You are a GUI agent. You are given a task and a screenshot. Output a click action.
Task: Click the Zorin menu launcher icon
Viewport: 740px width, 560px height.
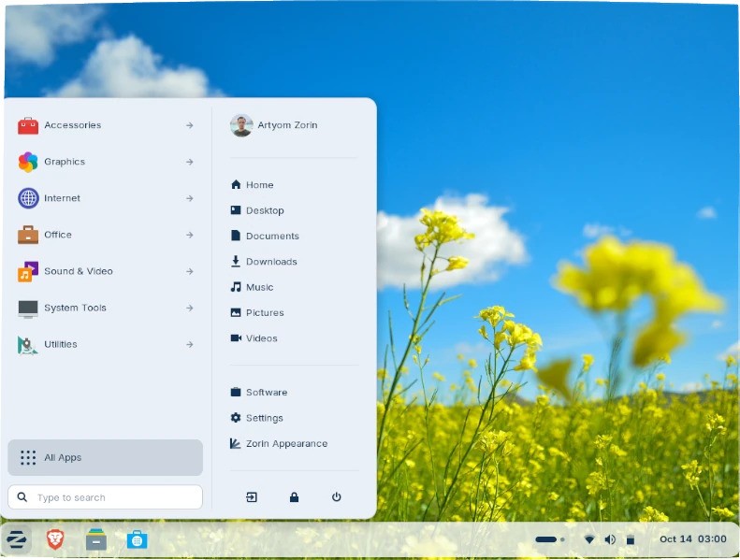tap(16, 539)
